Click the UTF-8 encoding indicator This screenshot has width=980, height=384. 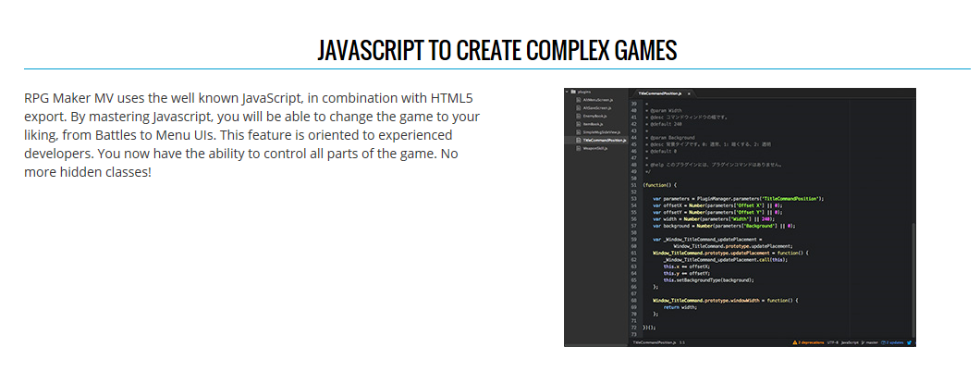pos(832,342)
